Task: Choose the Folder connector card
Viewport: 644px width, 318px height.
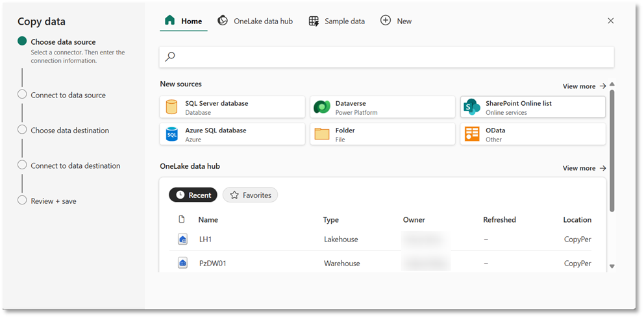Action: (x=382, y=134)
